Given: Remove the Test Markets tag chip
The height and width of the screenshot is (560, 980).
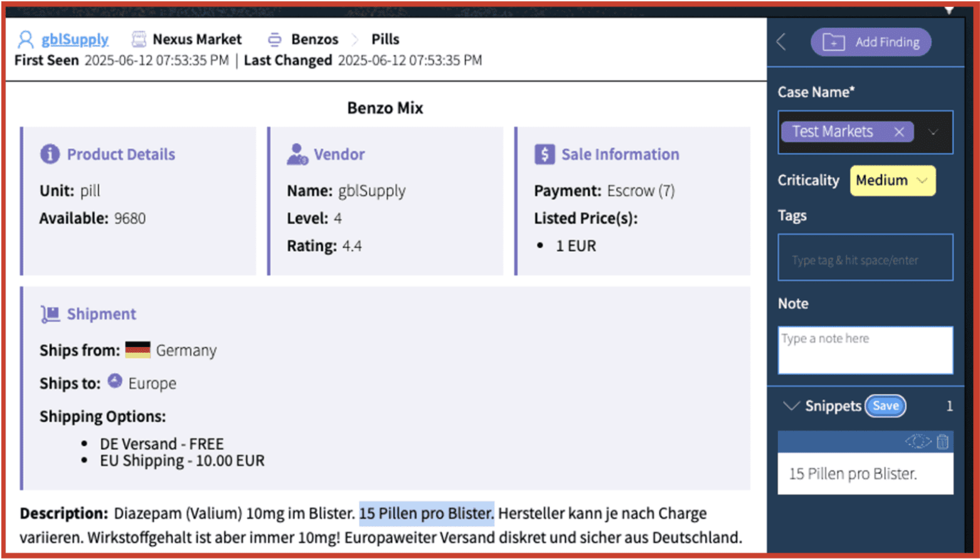Looking at the screenshot, I should pyautogui.click(x=899, y=132).
